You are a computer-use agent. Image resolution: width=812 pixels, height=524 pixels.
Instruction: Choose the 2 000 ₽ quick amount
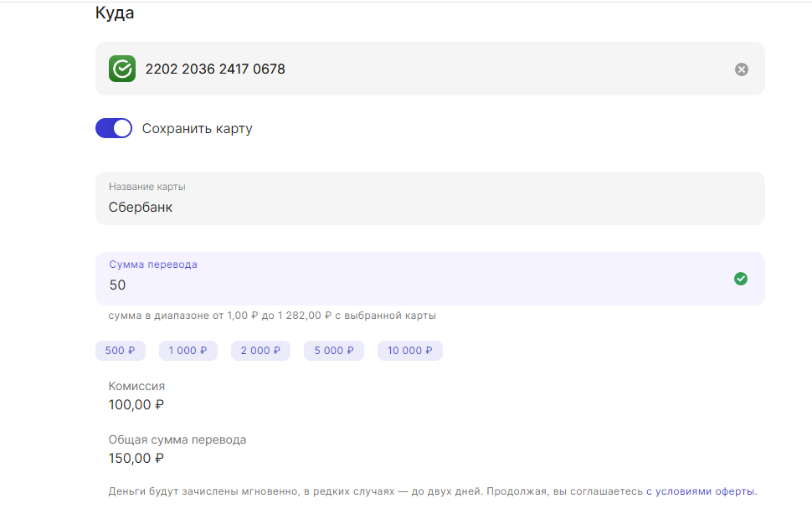tap(260, 351)
